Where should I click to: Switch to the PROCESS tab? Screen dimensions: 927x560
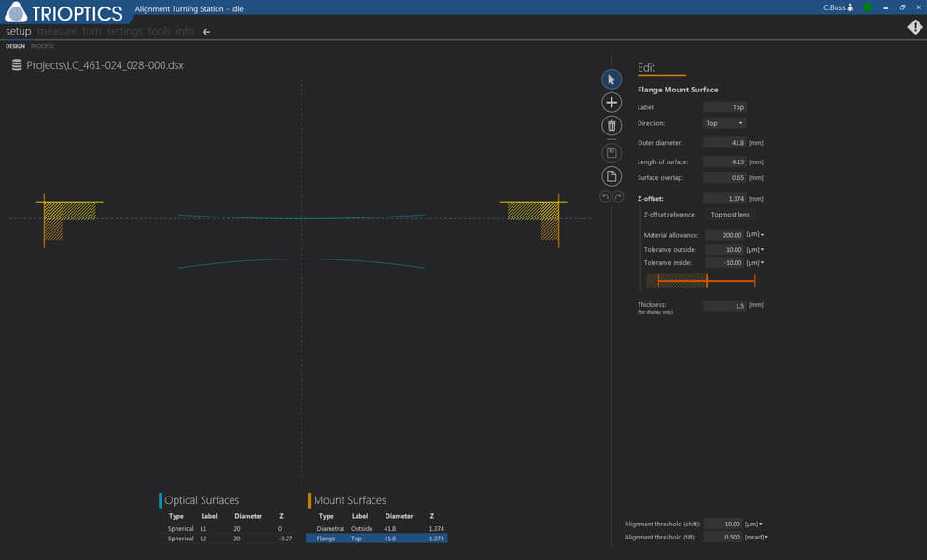pos(42,46)
